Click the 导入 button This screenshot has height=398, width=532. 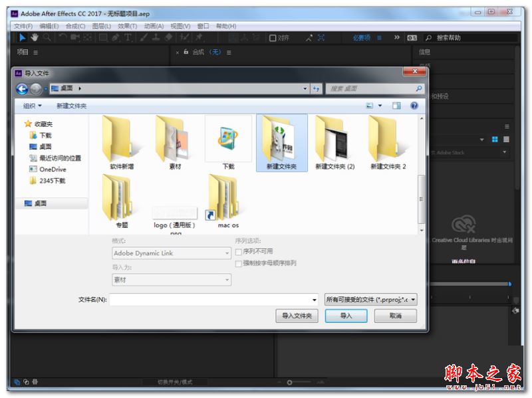[346, 316]
